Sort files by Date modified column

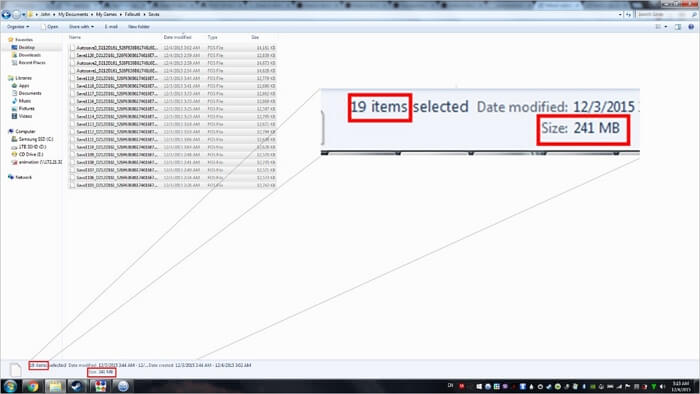pyautogui.click(x=177, y=37)
